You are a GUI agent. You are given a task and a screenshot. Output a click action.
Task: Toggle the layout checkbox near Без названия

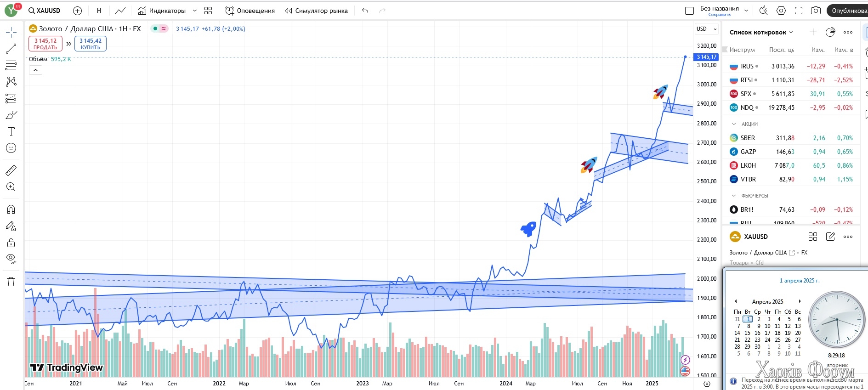point(689,11)
